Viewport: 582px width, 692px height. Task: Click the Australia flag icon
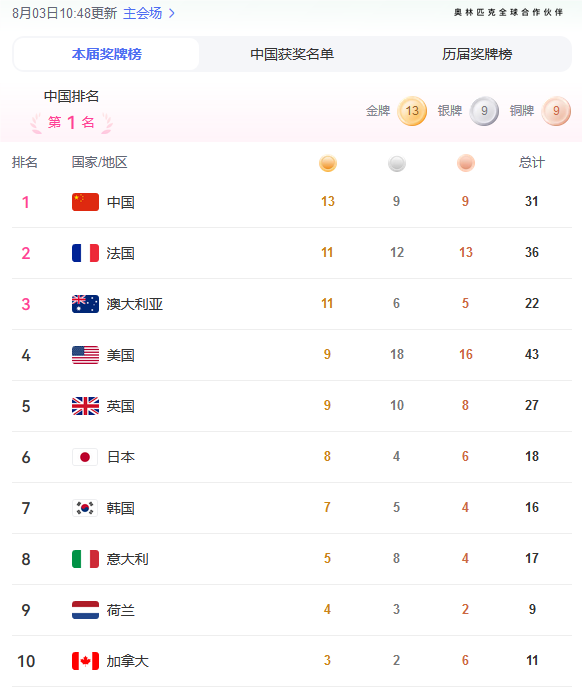click(x=85, y=304)
